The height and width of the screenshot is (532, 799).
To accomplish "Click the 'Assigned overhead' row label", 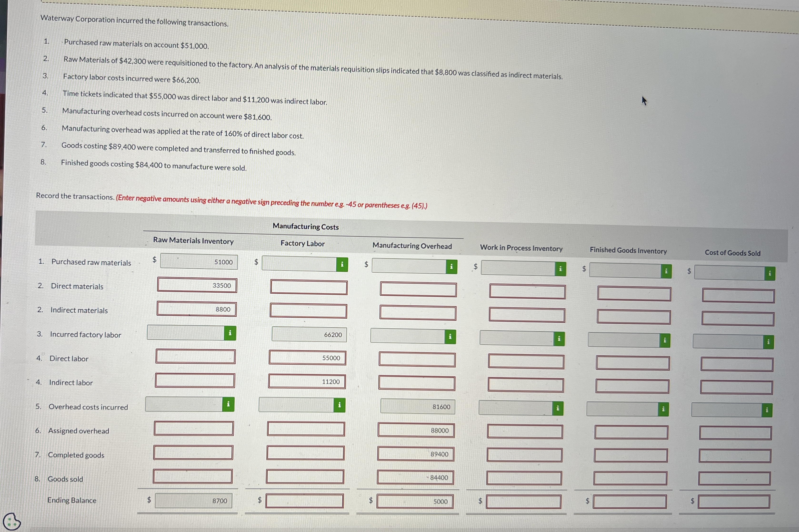I will coord(79,431).
